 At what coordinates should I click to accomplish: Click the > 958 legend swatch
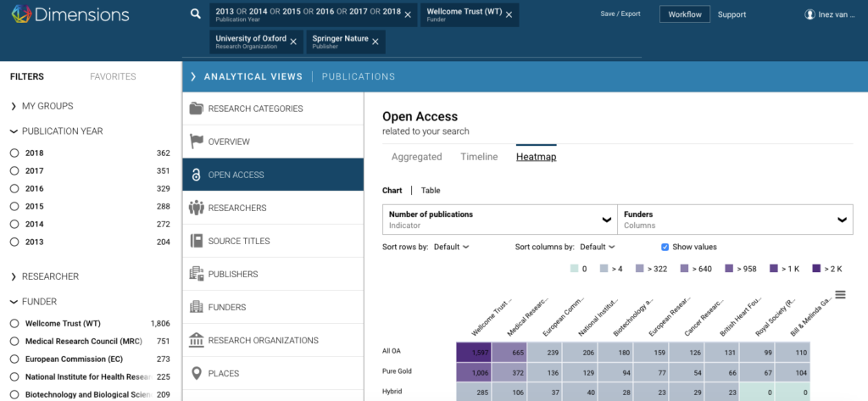pos(729,269)
